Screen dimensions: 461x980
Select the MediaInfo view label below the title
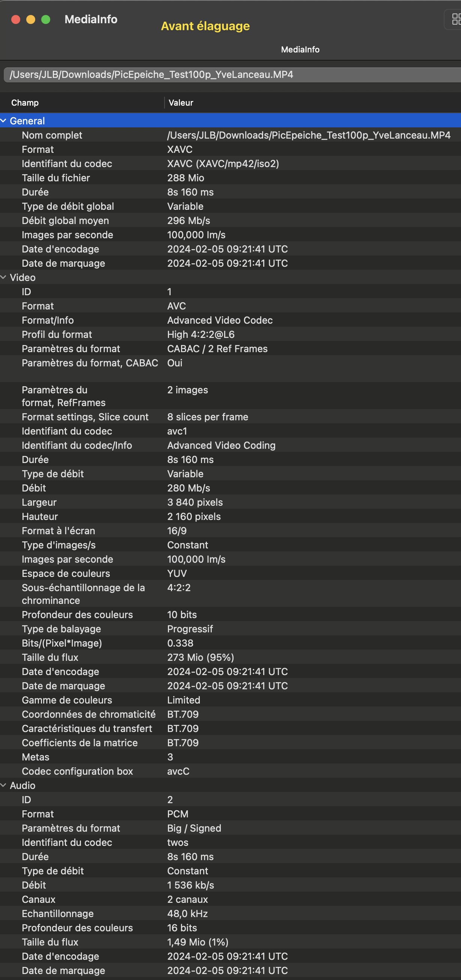pos(300,49)
